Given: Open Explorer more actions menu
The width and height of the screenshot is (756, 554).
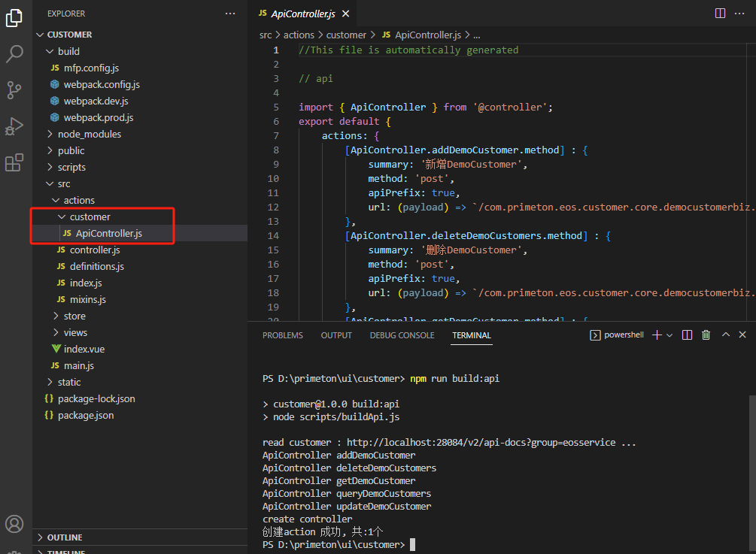Looking at the screenshot, I should [230, 14].
